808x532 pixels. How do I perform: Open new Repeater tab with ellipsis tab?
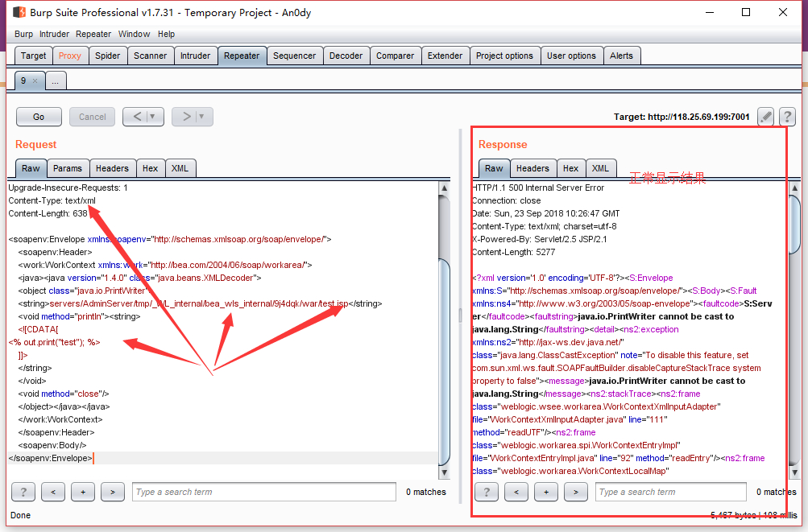(56, 80)
